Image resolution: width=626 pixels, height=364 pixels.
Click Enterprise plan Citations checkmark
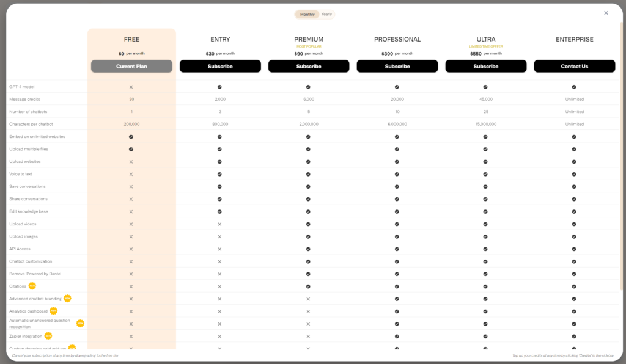click(x=573, y=286)
